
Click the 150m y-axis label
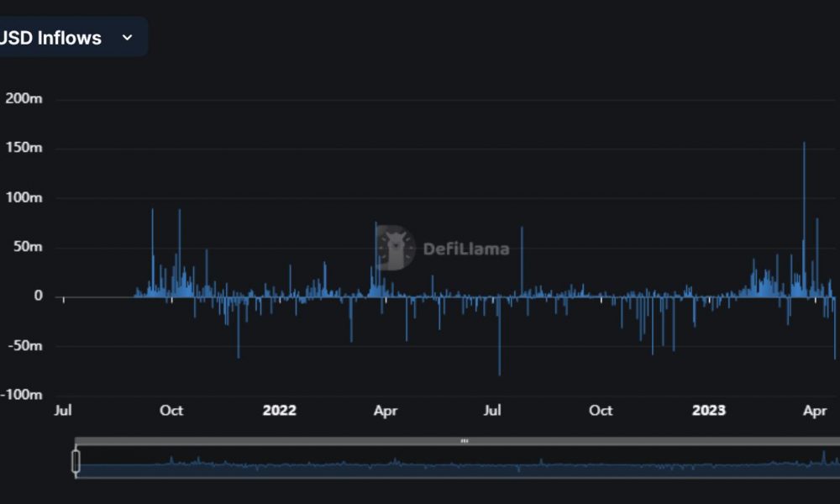pos(24,148)
